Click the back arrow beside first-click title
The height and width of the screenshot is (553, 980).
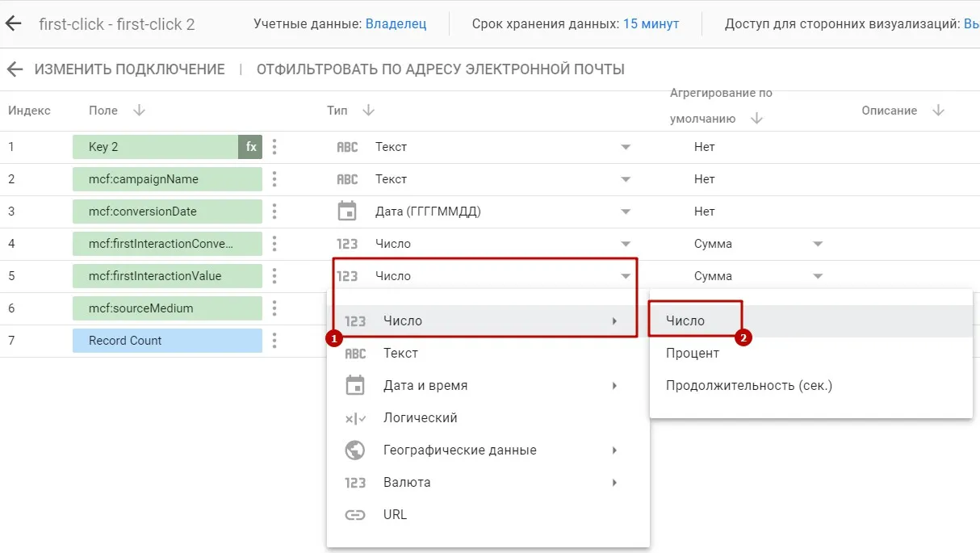point(13,23)
